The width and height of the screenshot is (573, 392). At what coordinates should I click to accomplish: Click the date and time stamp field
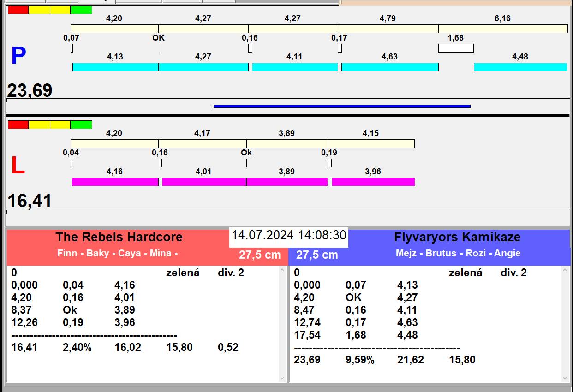[x=289, y=235]
